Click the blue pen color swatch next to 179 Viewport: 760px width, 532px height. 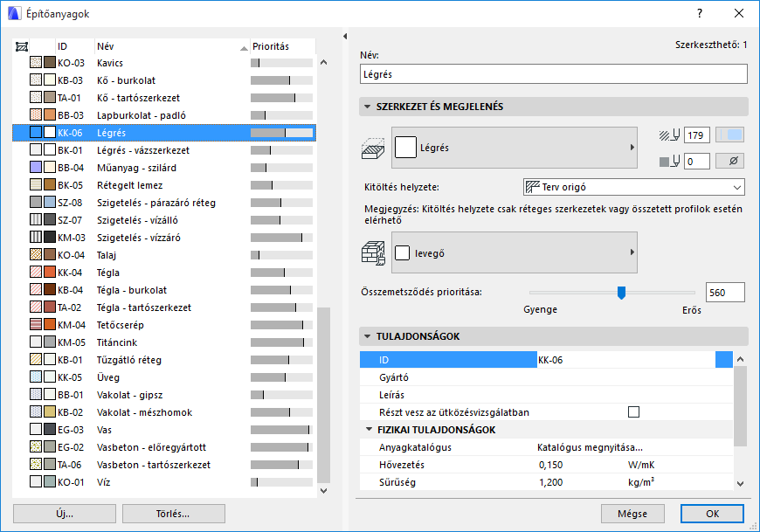coord(730,135)
